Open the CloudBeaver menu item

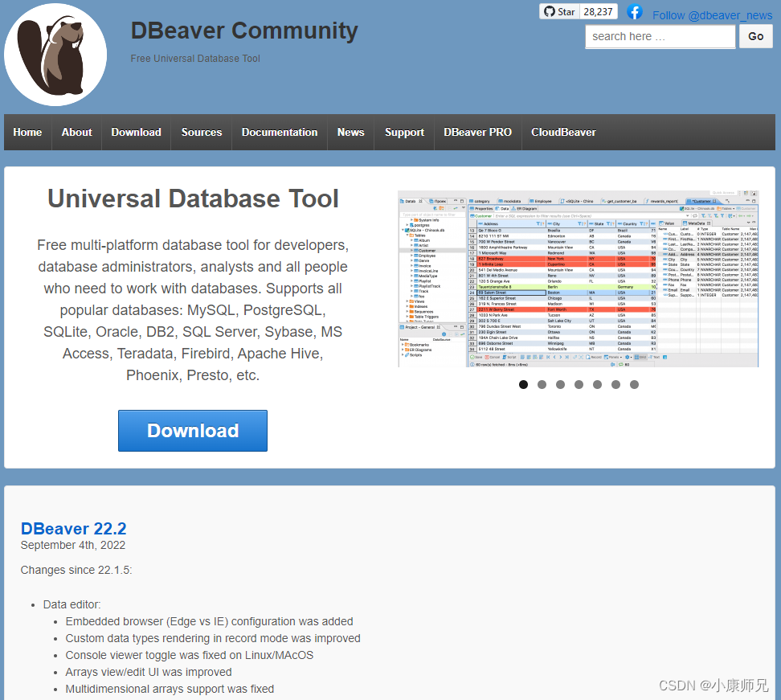[563, 132]
